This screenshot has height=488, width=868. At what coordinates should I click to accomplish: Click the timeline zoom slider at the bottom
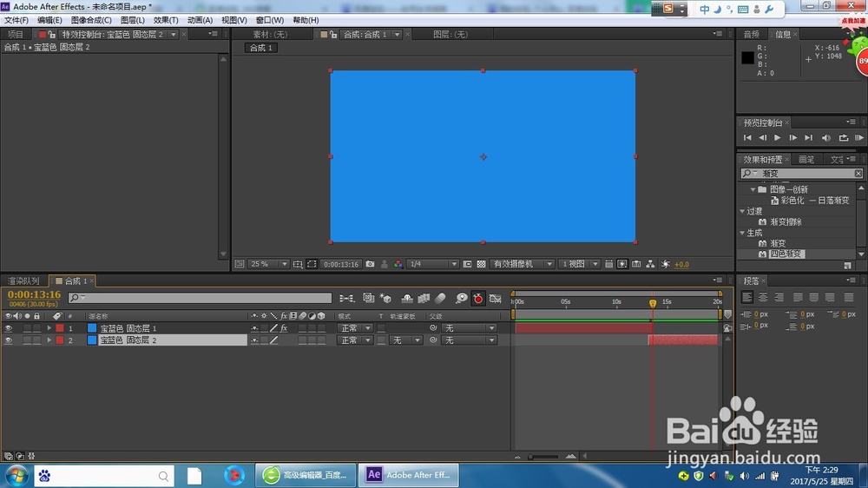543,457
